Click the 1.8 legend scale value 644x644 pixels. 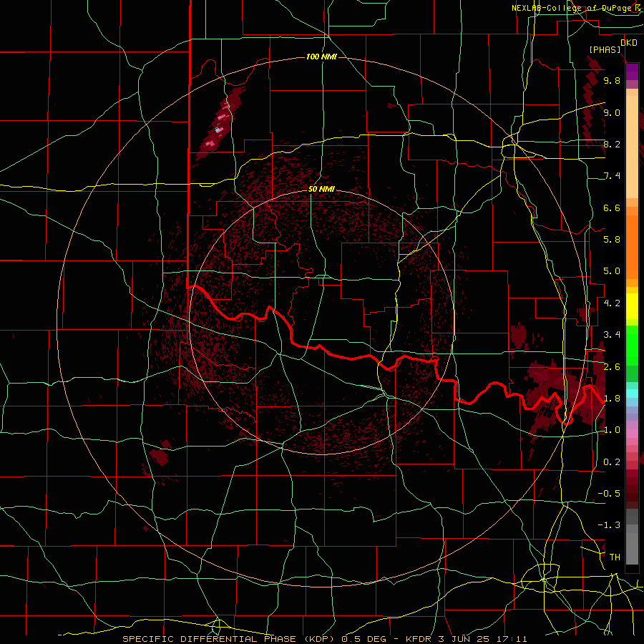612,399
